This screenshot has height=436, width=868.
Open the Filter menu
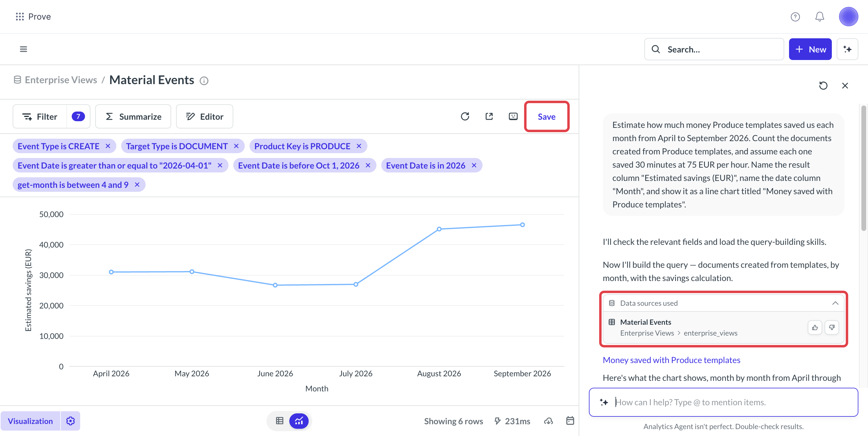pyautogui.click(x=40, y=116)
